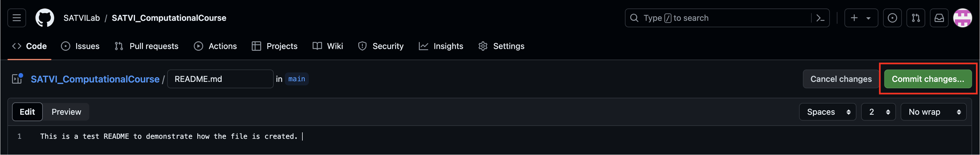Switch to the Preview view

[x=66, y=112]
